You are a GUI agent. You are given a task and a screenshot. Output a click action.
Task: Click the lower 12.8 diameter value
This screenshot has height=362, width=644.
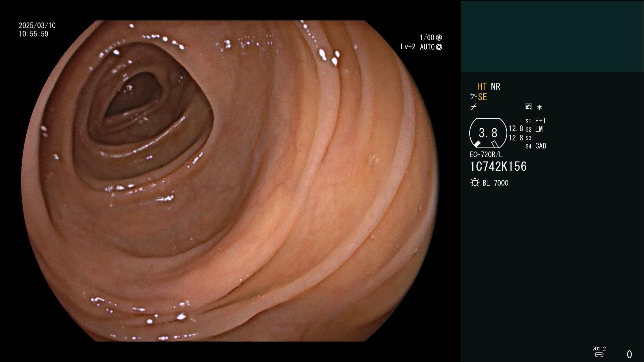tap(516, 138)
